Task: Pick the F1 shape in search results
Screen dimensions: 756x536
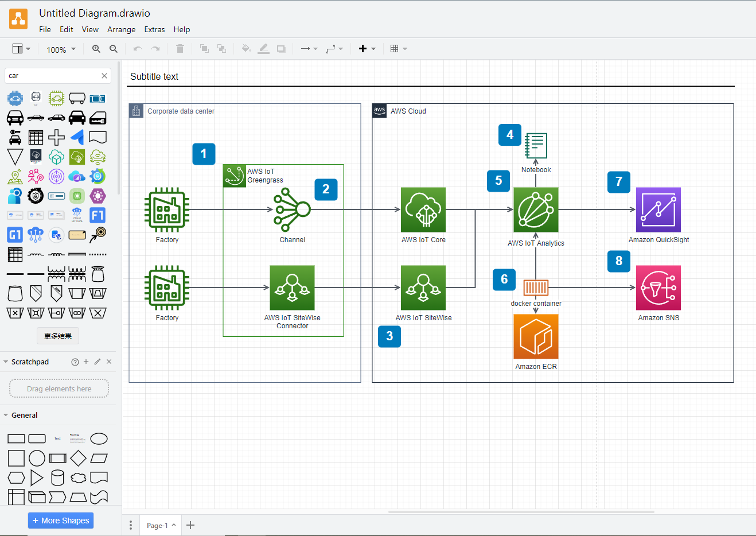Action: click(x=98, y=215)
